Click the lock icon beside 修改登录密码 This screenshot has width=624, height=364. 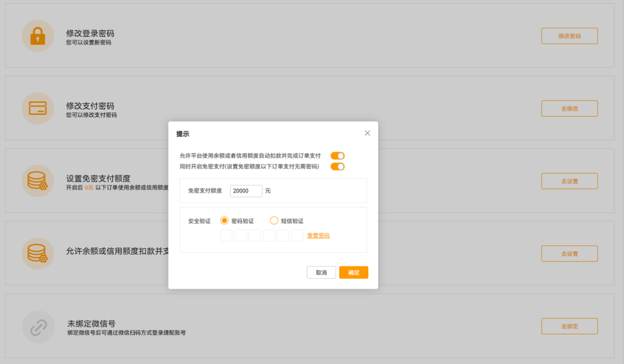point(38,35)
